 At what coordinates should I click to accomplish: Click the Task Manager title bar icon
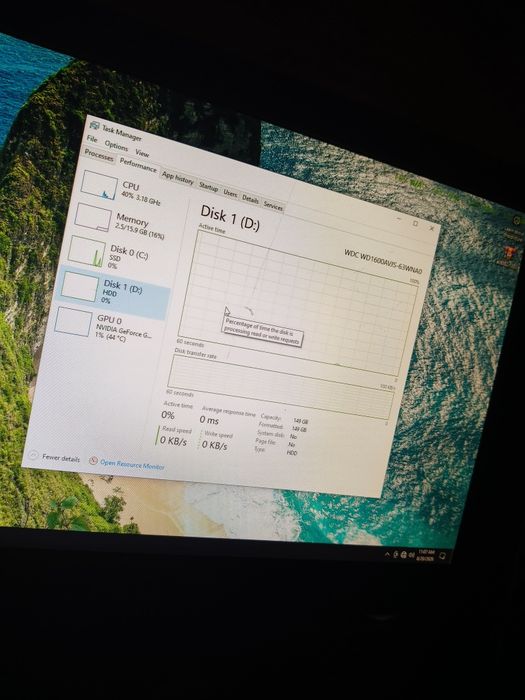(x=94, y=126)
